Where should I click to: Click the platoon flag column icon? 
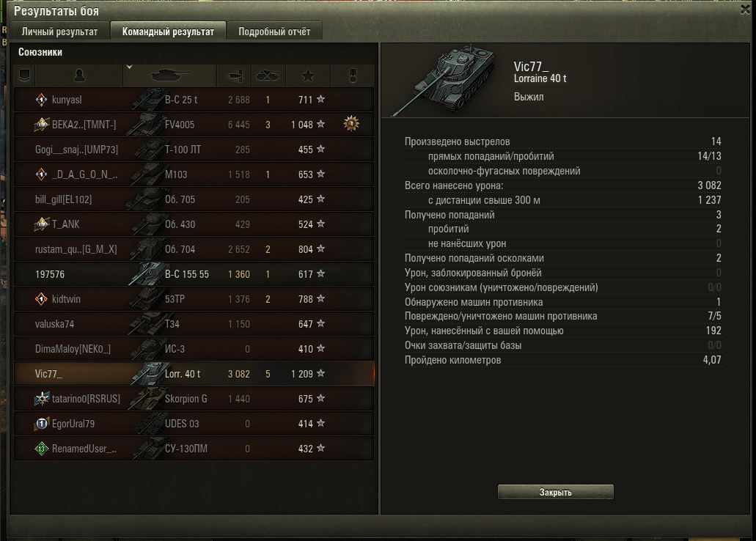point(25,76)
